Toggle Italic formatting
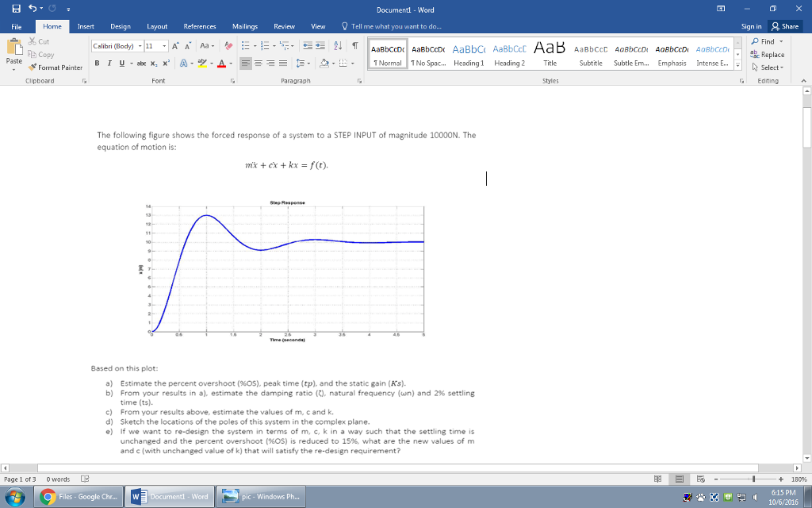Image resolution: width=812 pixels, height=508 pixels. [109, 63]
